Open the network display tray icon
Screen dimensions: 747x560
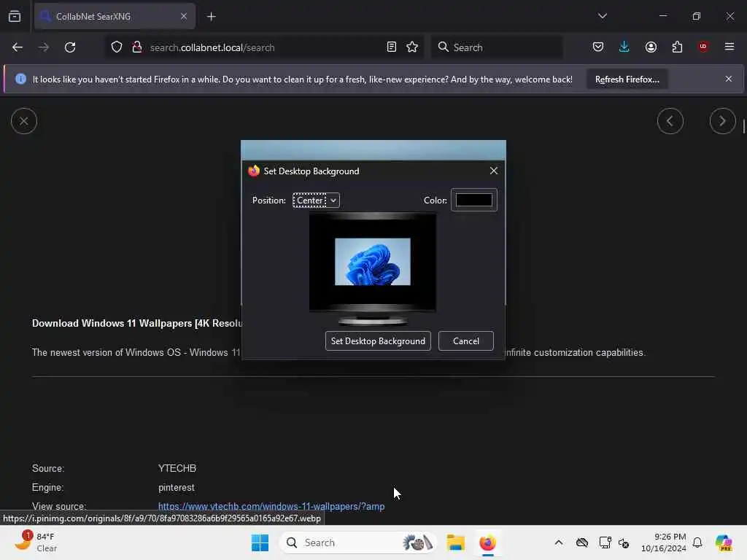tap(605, 542)
